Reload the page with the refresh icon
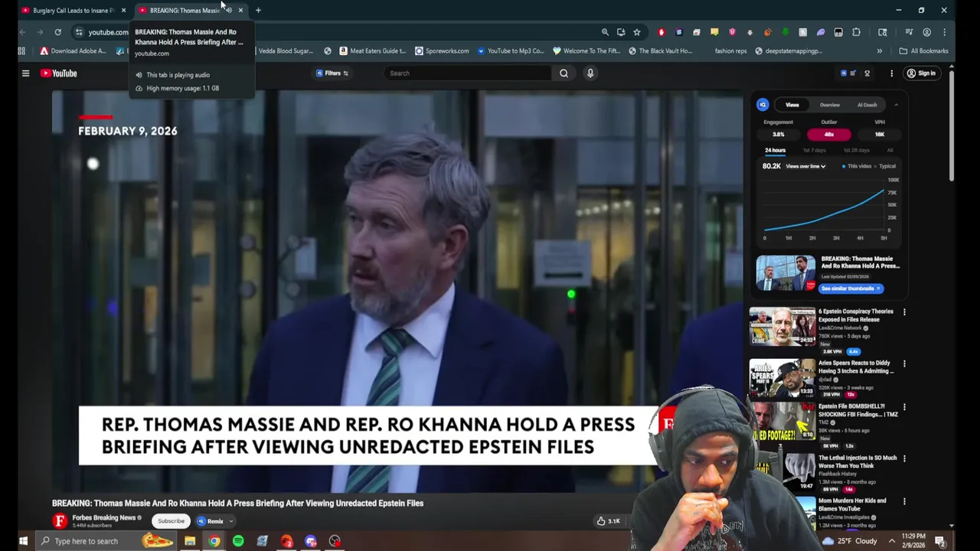This screenshot has height=551, width=980. pos(57,32)
